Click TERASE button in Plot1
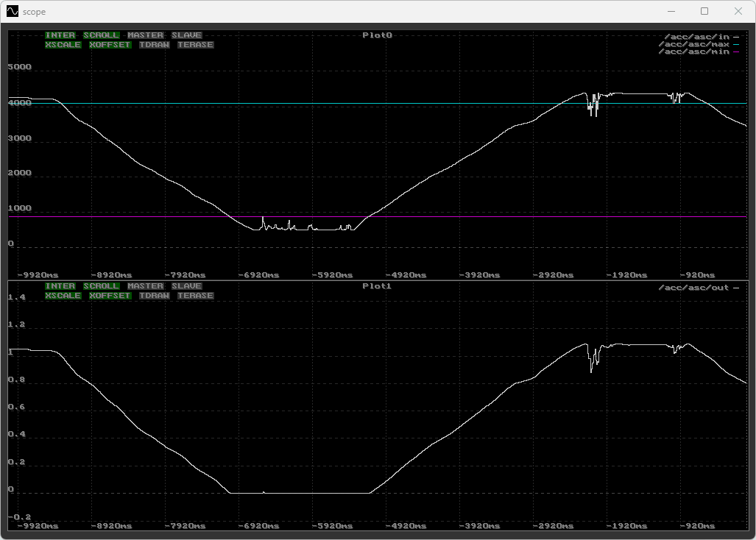 pos(195,296)
